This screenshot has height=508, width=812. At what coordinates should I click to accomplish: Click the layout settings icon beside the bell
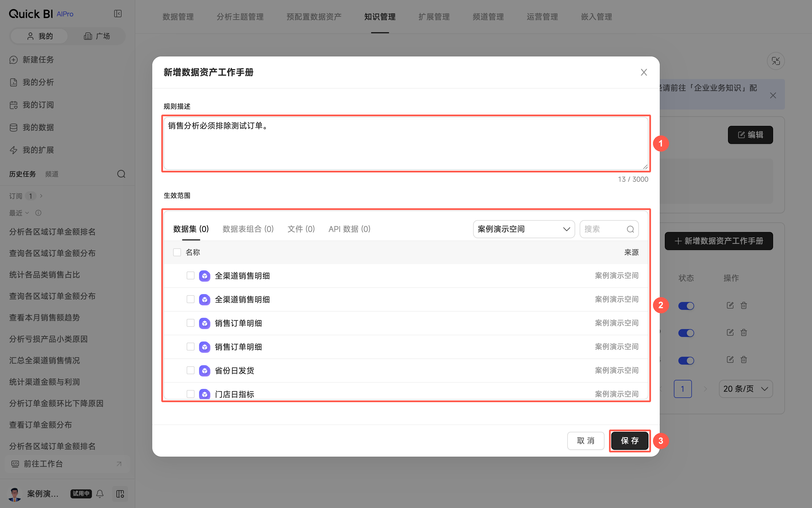coord(120,494)
